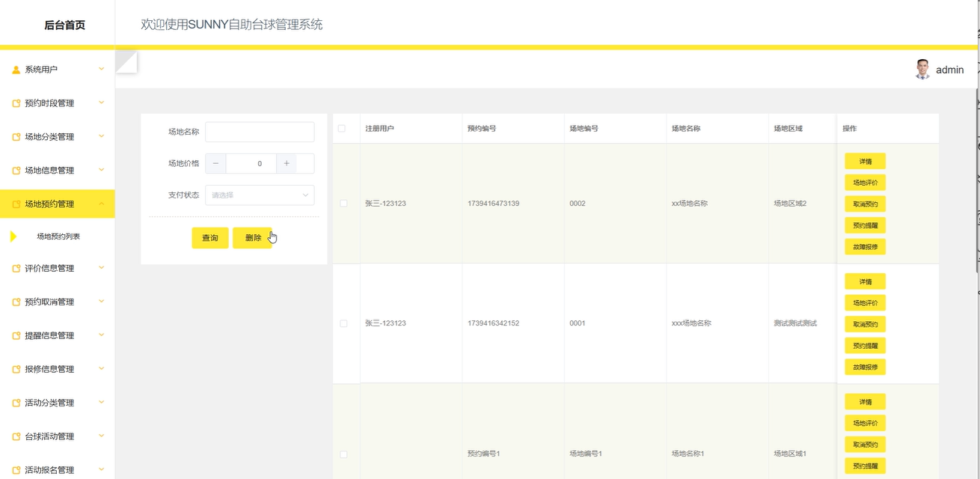Click the 场地信息管理 sidebar icon
The image size is (980, 479).
(x=16, y=171)
